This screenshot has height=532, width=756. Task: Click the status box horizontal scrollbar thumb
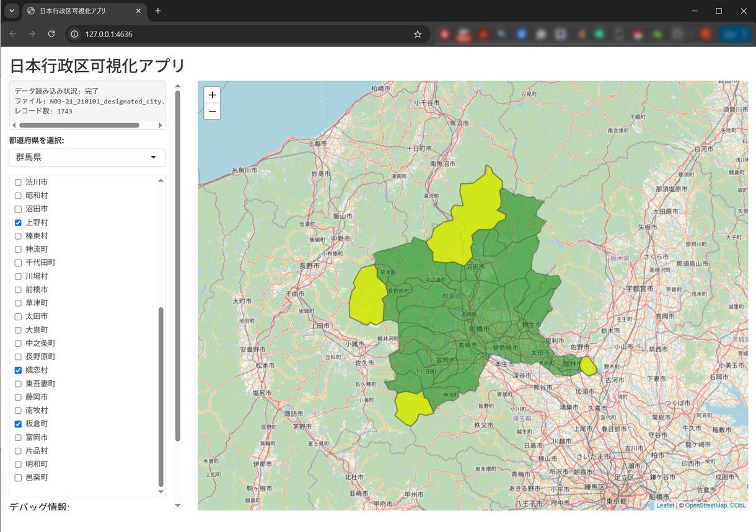point(79,125)
